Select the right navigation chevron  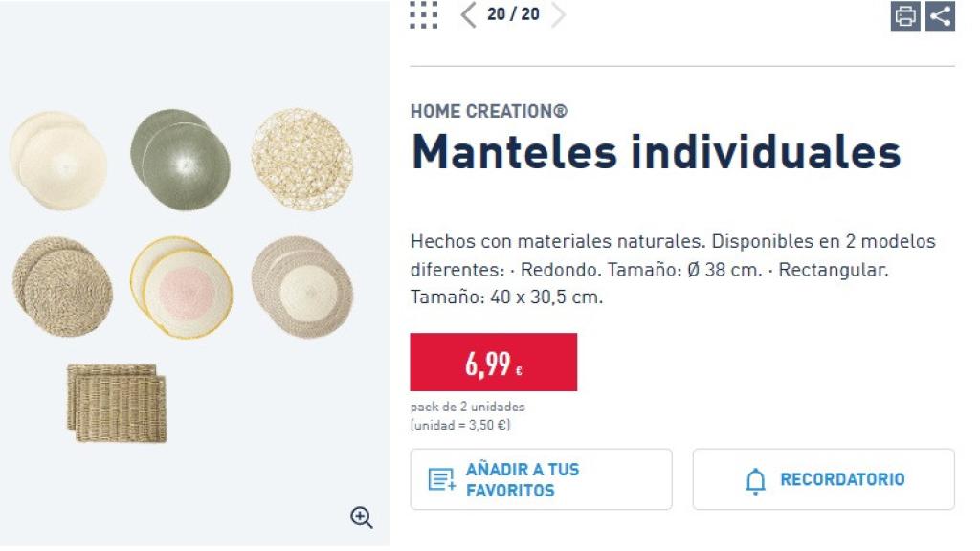click(559, 15)
